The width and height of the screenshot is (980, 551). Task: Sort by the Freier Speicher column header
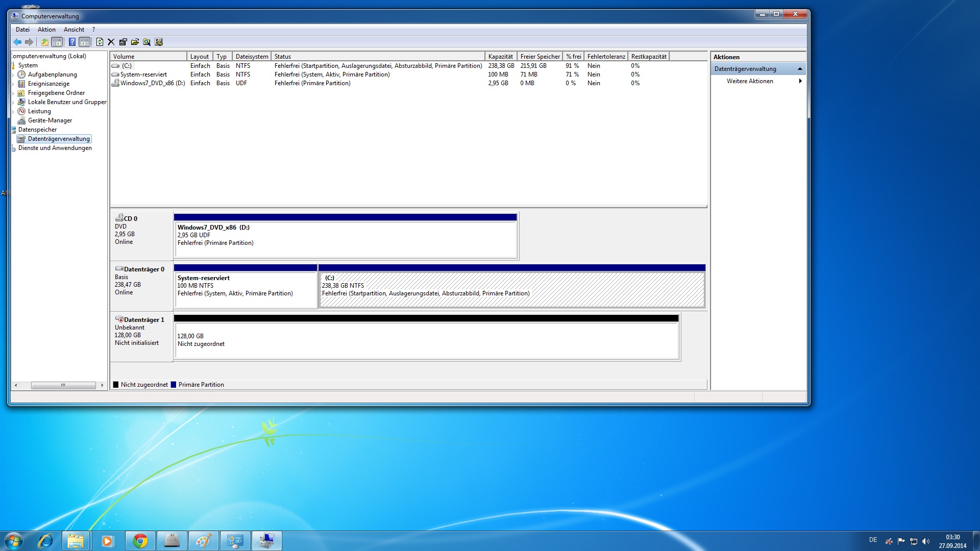pyautogui.click(x=540, y=57)
